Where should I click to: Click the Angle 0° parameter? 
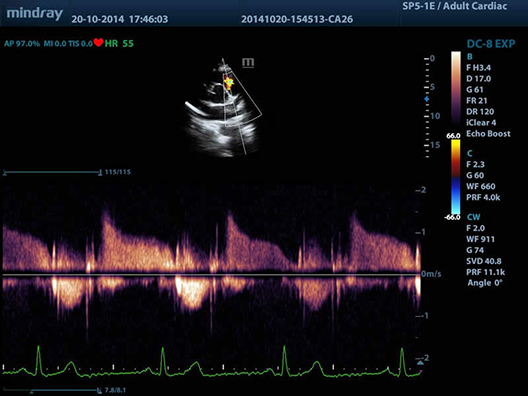coord(485,283)
